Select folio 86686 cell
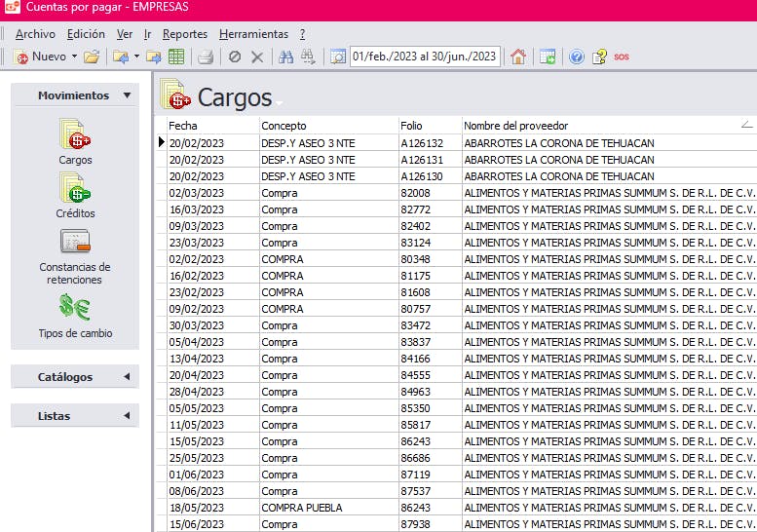Viewport: 757px width, 532px height. pos(431,458)
